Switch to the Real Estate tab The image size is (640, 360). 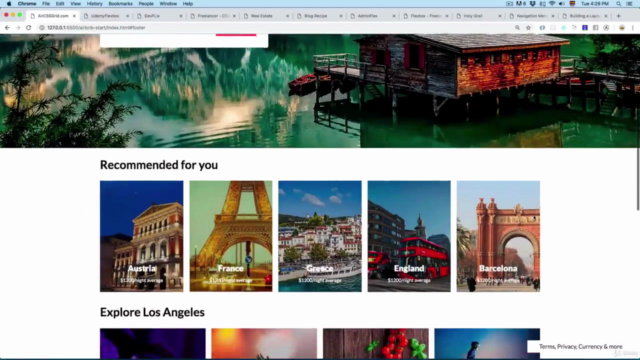click(x=265, y=16)
